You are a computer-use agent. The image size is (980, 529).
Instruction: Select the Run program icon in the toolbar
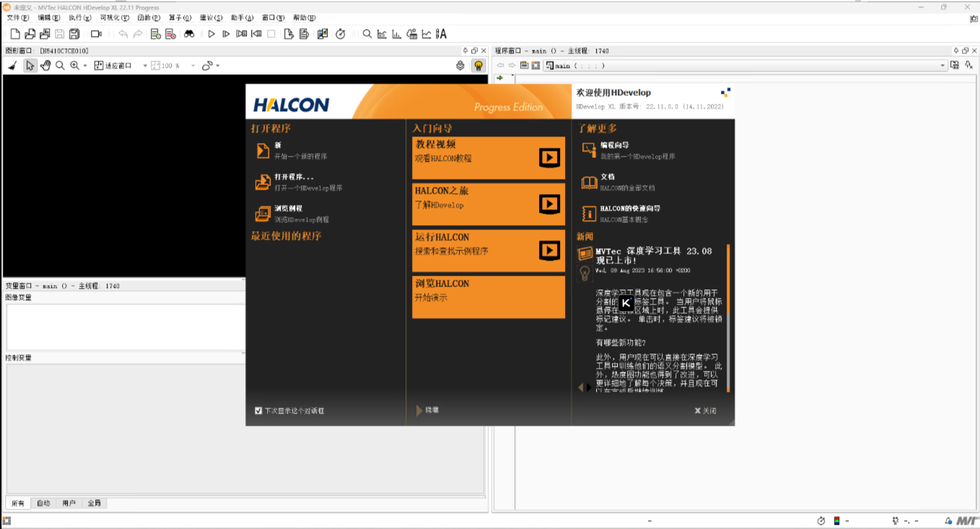[211, 34]
